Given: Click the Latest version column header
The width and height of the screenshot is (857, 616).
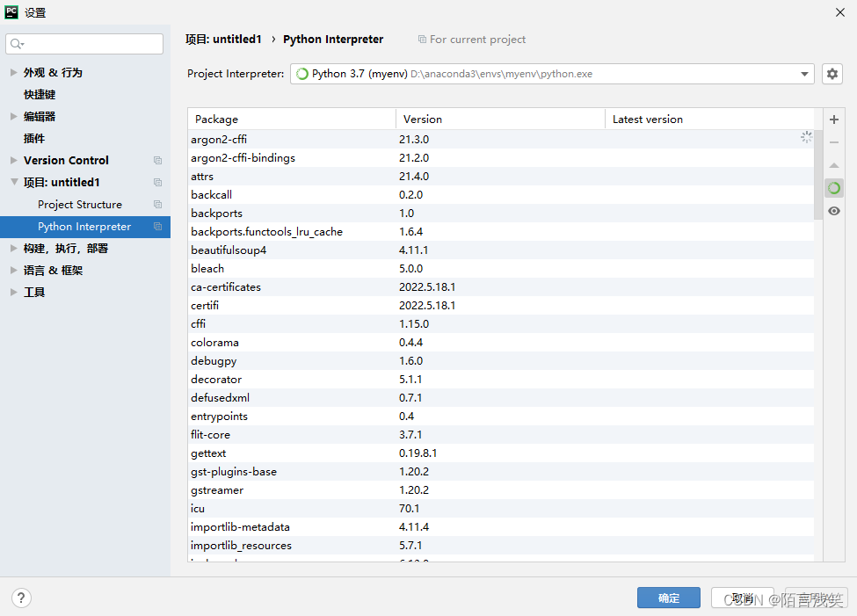Looking at the screenshot, I should pos(709,120).
